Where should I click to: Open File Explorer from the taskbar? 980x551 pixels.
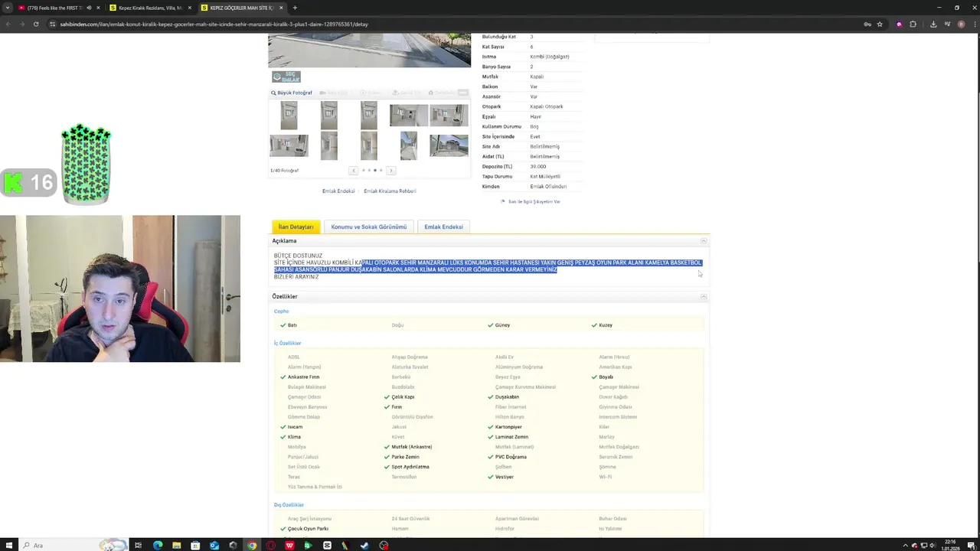[176, 545]
